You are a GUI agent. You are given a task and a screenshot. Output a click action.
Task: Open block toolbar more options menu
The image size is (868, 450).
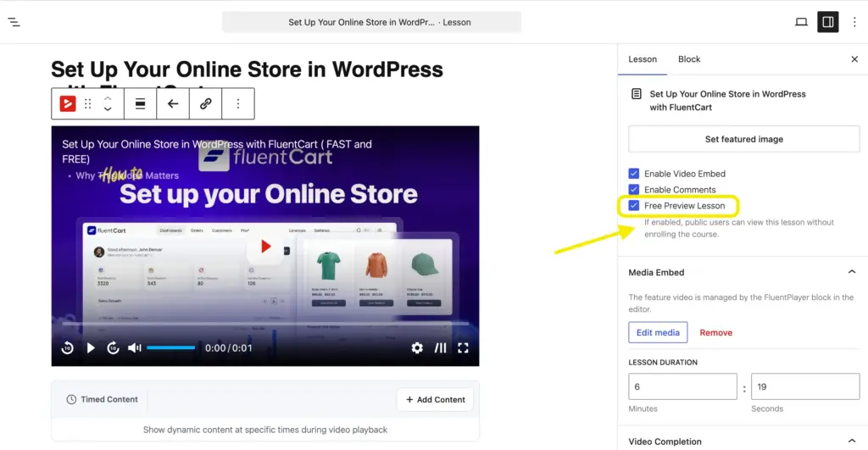238,103
